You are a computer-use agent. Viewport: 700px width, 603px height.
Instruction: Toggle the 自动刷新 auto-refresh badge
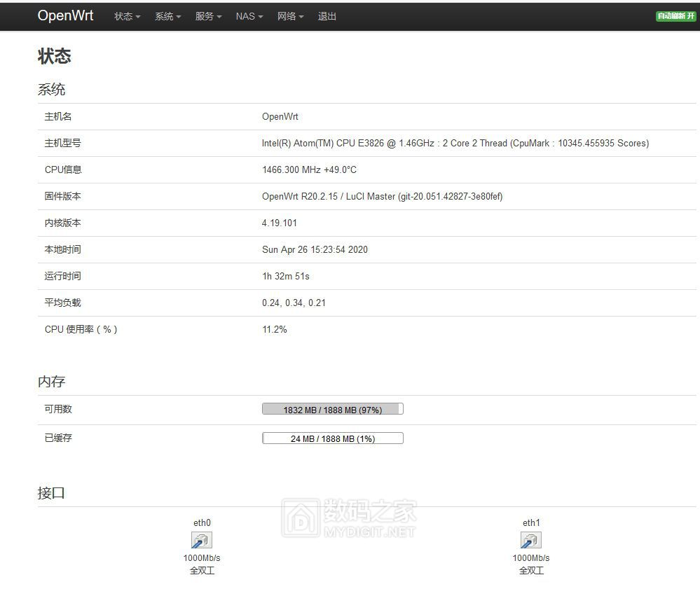click(x=675, y=16)
